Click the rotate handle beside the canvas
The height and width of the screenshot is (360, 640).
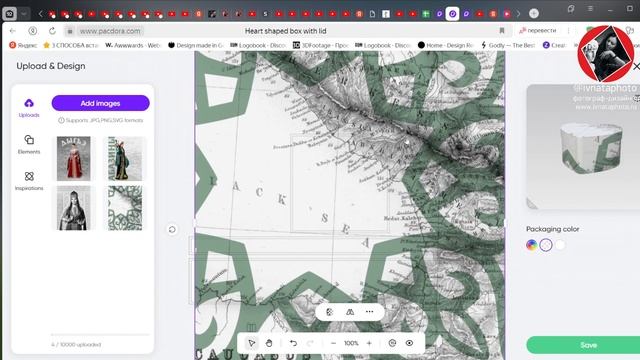[172, 229]
